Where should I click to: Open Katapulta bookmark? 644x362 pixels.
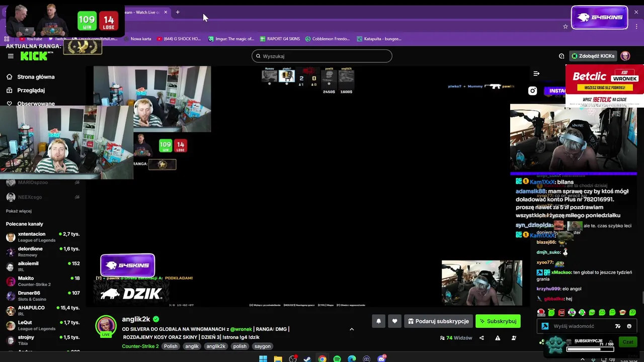(x=379, y=39)
